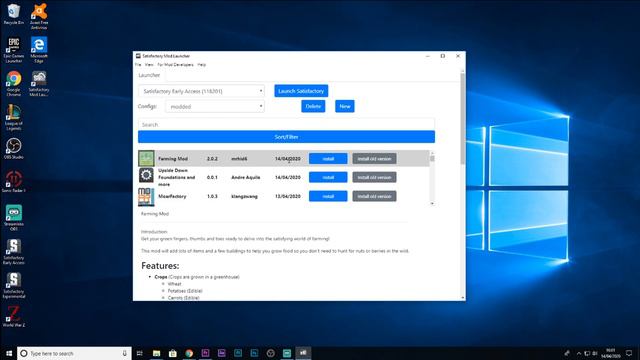Open the For Mod Developers menu
This screenshot has height=360, width=640.
coord(176,64)
